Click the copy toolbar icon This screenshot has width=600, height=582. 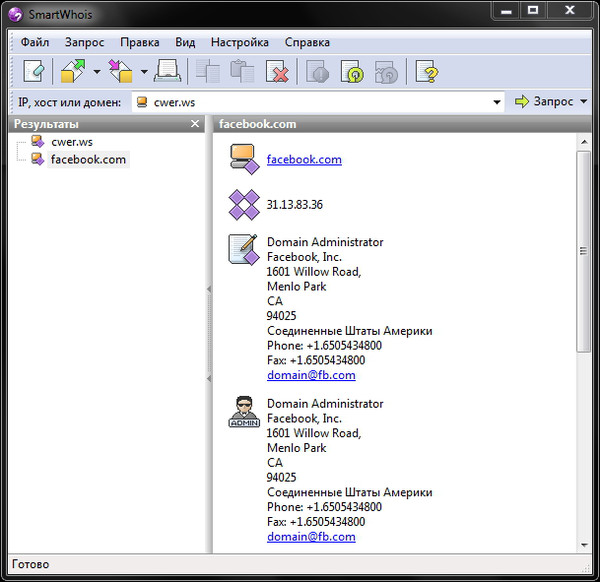(208, 71)
